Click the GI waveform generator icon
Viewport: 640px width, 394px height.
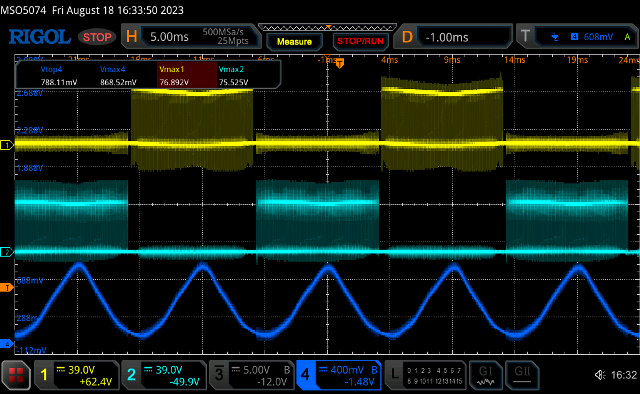(486, 375)
